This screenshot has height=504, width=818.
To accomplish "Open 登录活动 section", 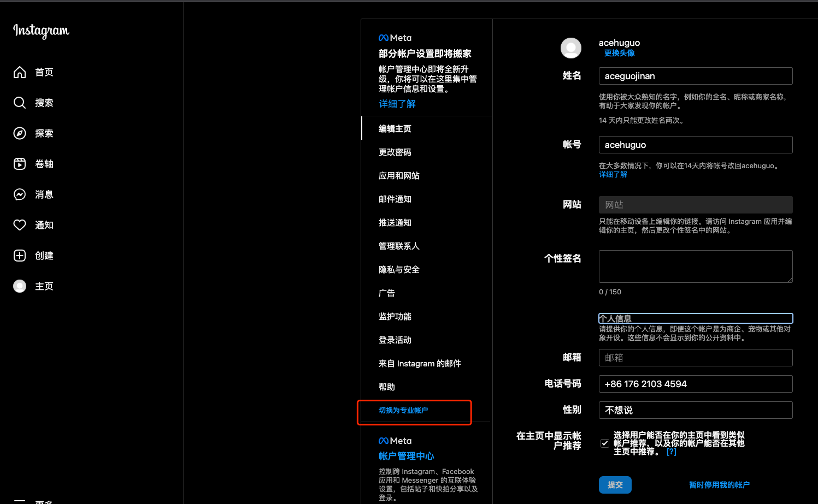I will [x=395, y=340].
